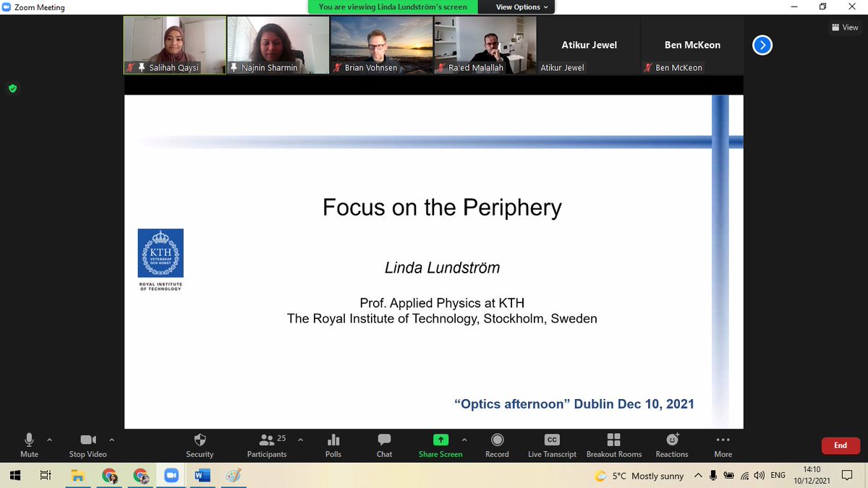Show next participants with blue arrow

coord(762,46)
